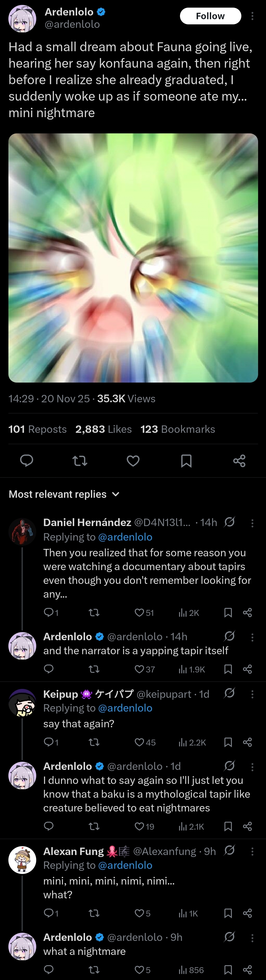Share Keipup's 'say that again?' reply
This screenshot has height=980, width=266.
[x=247, y=742]
